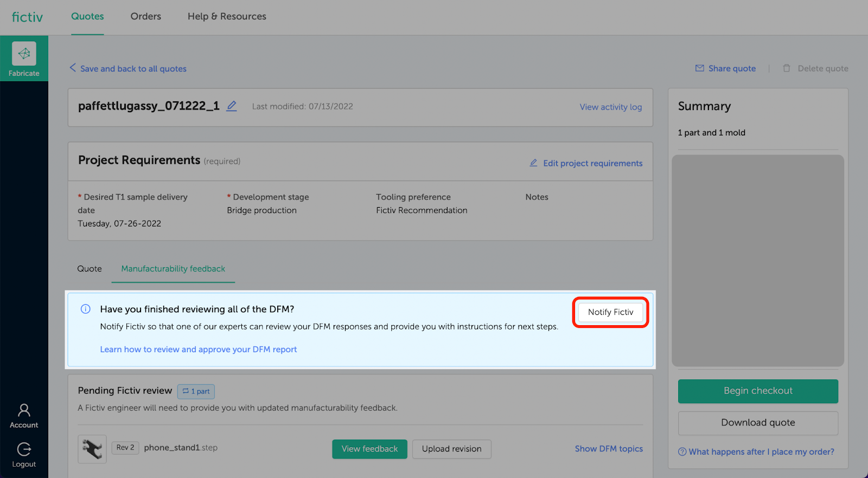This screenshot has height=478, width=868.
Task: Click the fictiv logo
Action: 27,17
